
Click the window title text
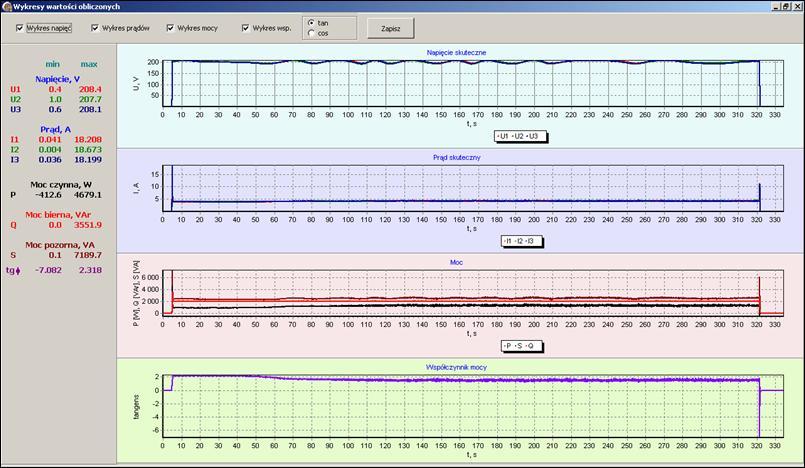(x=67, y=7)
